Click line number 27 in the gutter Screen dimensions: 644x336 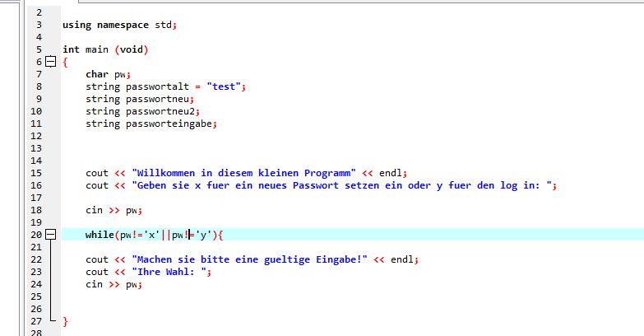[35, 320]
